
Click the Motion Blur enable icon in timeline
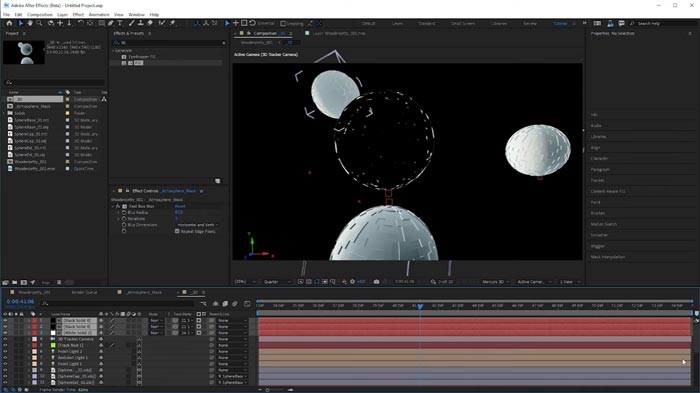tap(235, 304)
